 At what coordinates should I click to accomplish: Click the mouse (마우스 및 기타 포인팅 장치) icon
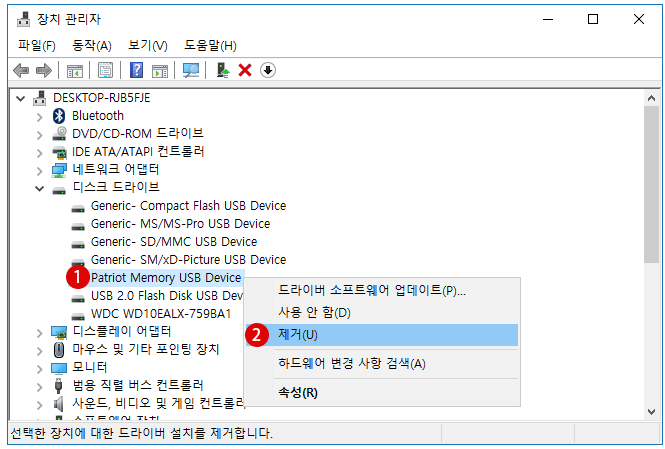tap(59, 350)
